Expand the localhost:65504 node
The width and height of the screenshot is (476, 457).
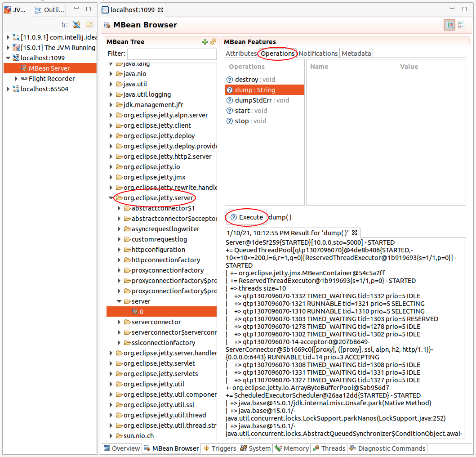click(x=8, y=89)
